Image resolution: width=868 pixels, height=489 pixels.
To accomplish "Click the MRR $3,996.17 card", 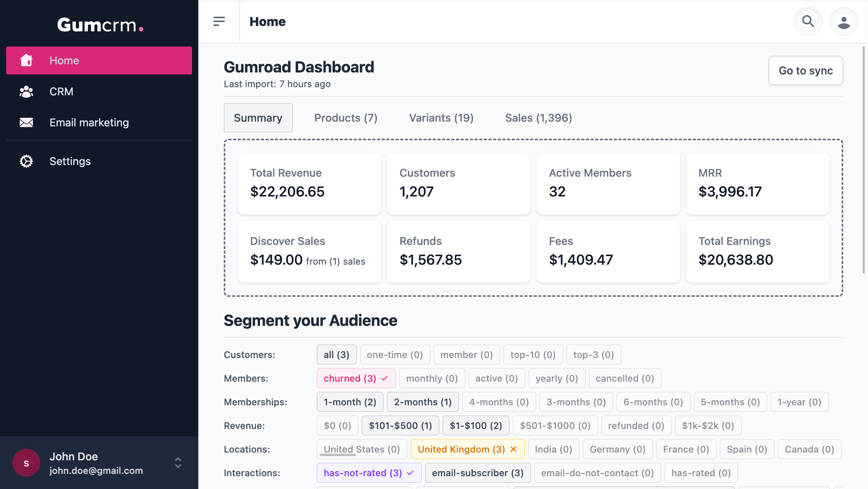I will pos(757,183).
